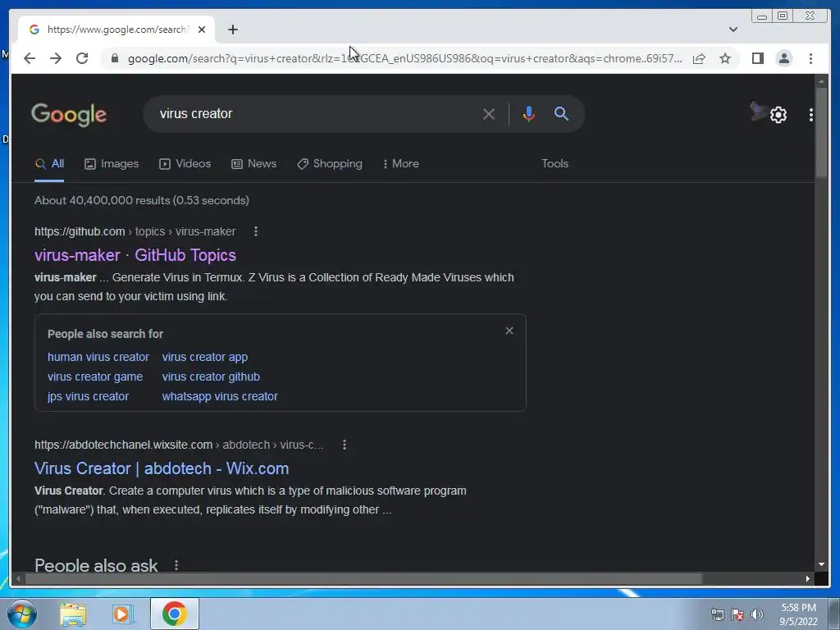Image resolution: width=840 pixels, height=630 pixels.
Task: Go back to the previous page
Action: click(x=30, y=58)
